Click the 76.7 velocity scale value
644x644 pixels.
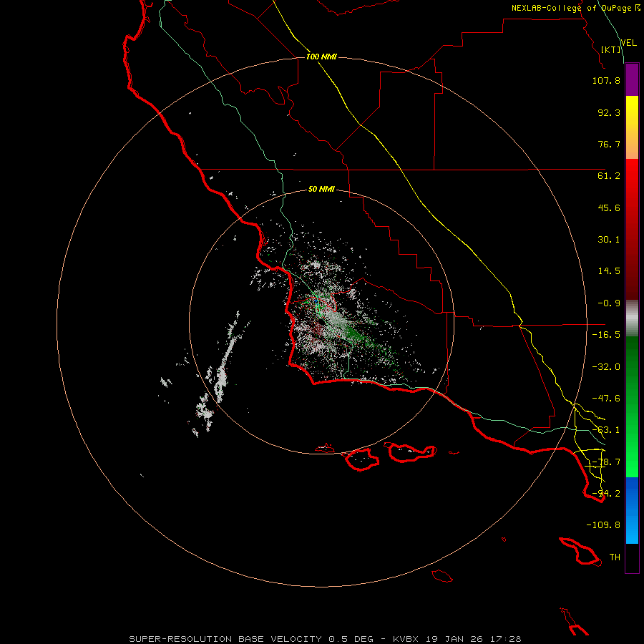(x=609, y=144)
